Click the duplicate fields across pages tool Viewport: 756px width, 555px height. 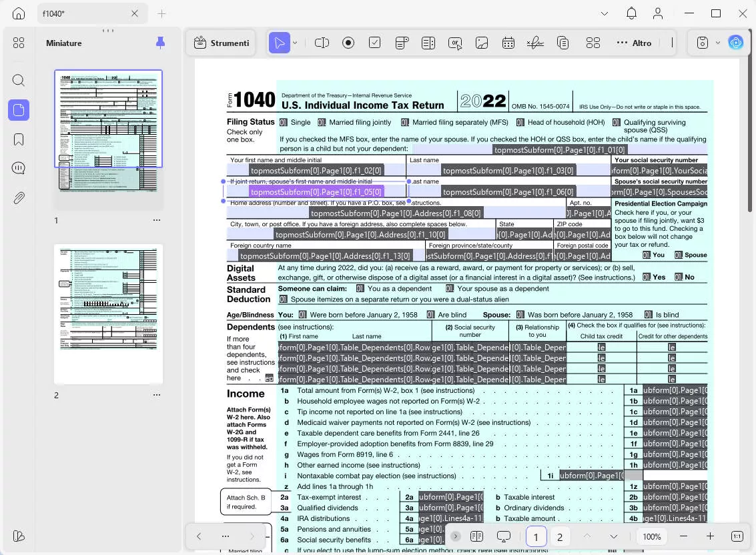[562, 43]
